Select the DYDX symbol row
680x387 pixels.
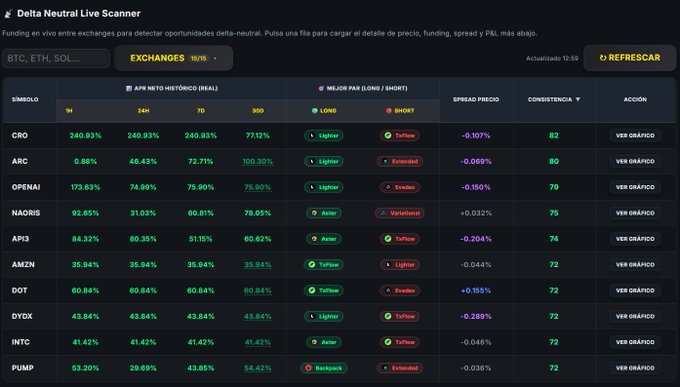click(x=339, y=316)
